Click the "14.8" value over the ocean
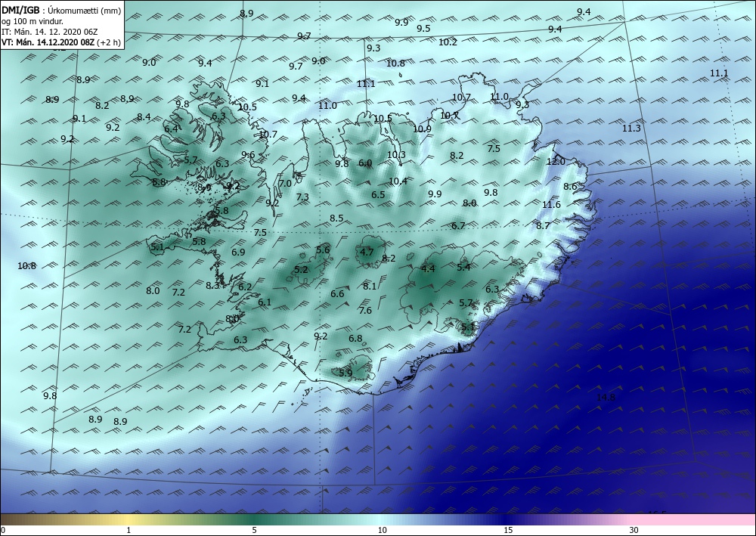Image resolution: width=756 pixels, height=536 pixels. 606,398
